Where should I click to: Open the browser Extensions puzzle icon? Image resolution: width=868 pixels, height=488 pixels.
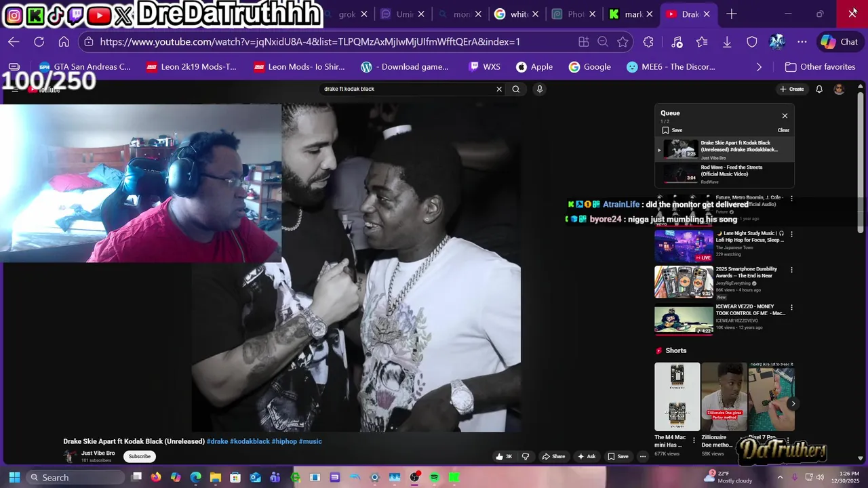coord(648,42)
